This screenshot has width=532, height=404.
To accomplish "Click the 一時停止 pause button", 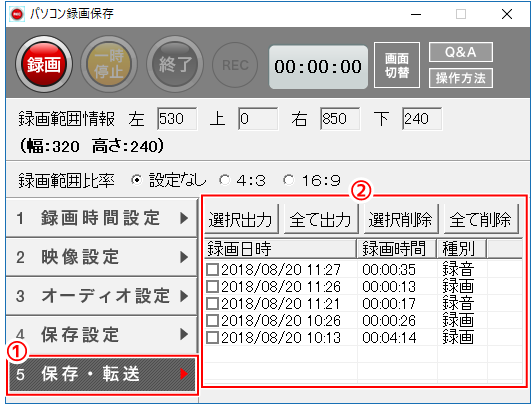I will (x=109, y=64).
